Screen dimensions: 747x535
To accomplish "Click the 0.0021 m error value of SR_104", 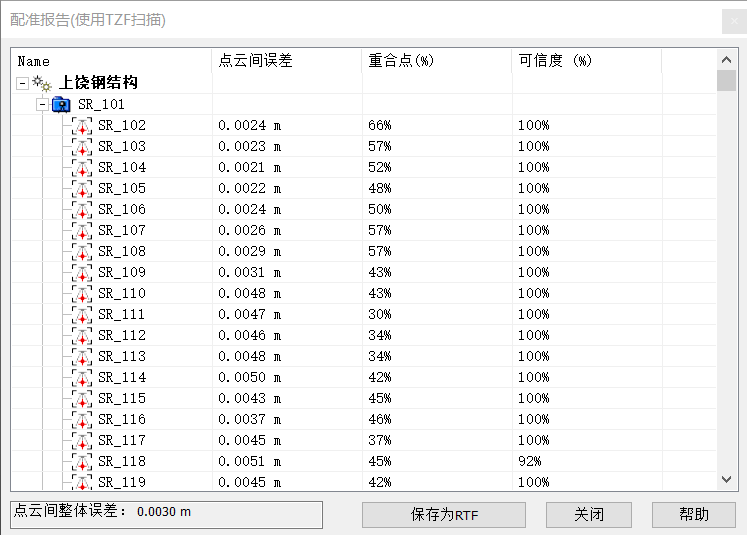I will (250, 167).
